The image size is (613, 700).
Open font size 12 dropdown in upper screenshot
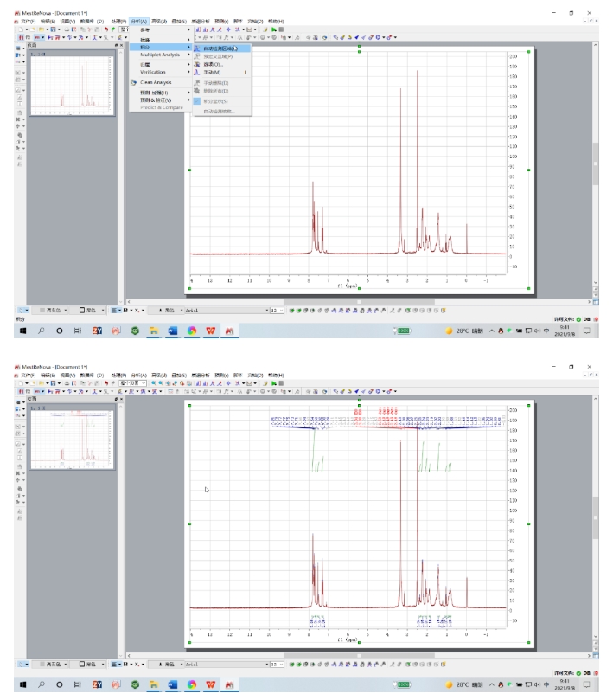click(277, 311)
